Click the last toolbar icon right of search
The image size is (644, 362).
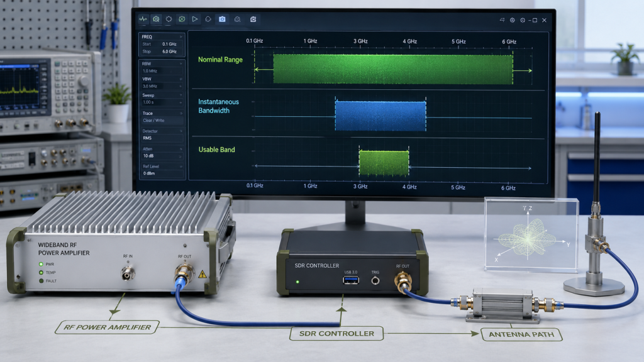click(x=253, y=19)
